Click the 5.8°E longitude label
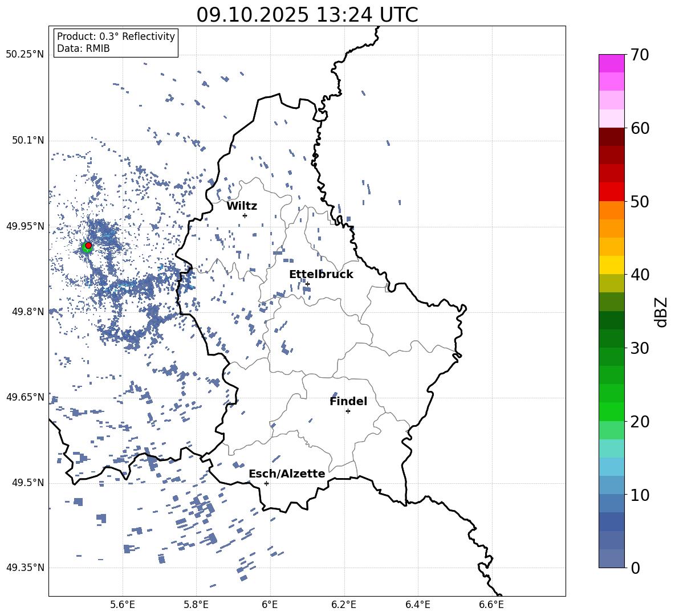Viewport: 675px width, 616px height. click(196, 605)
